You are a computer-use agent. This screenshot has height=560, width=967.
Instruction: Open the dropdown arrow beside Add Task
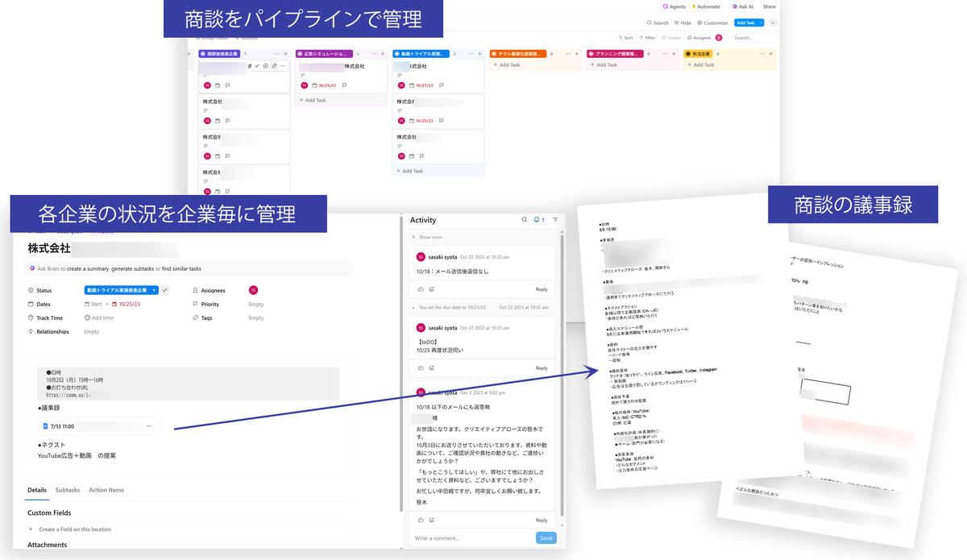(x=761, y=23)
